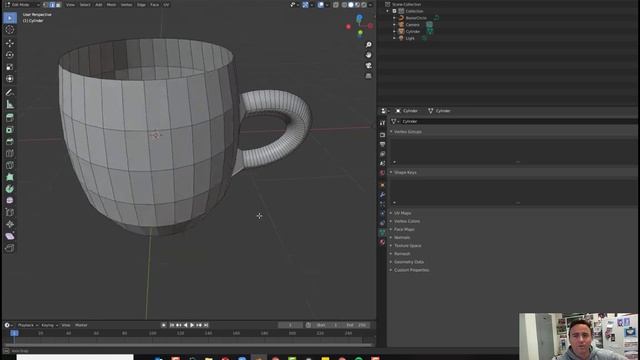Enable edge select mode
Image resolution: width=640 pixels, height=360 pixels.
[x=52, y=5]
